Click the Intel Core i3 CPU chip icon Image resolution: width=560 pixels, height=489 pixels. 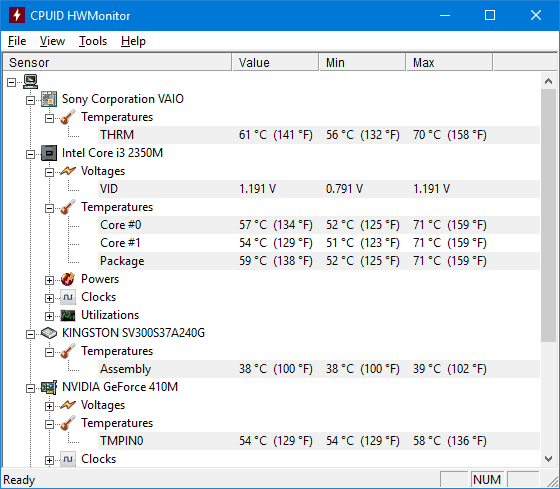[x=49, y=153]
